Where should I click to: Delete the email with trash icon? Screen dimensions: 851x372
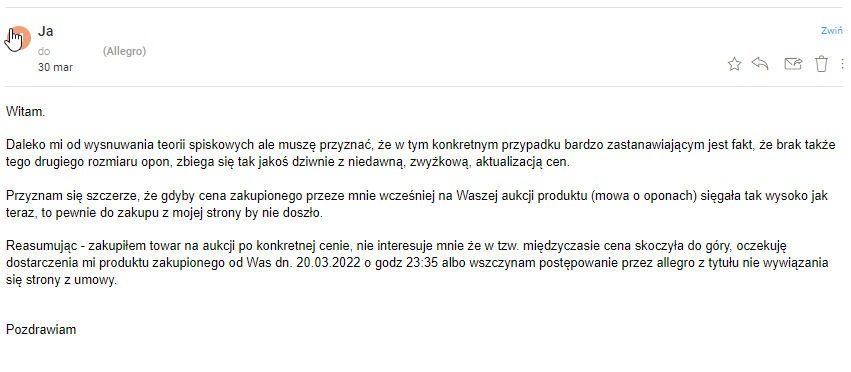pos(821,64)
